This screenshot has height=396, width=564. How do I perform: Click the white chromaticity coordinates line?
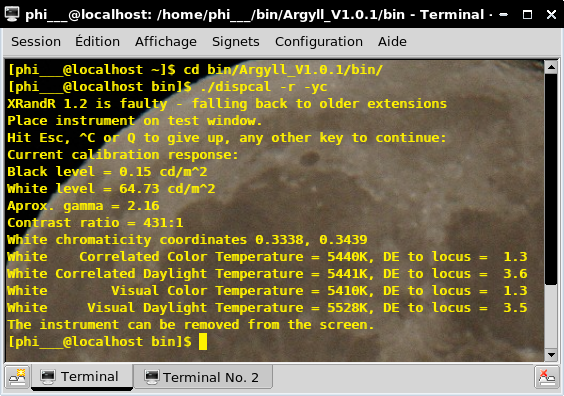click(x=187, y=240)
